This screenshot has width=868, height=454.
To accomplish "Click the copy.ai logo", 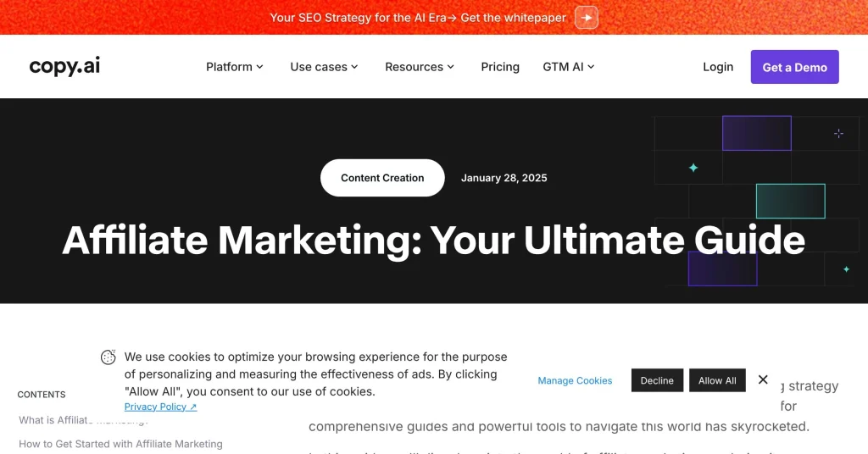I will click(64, 66).
